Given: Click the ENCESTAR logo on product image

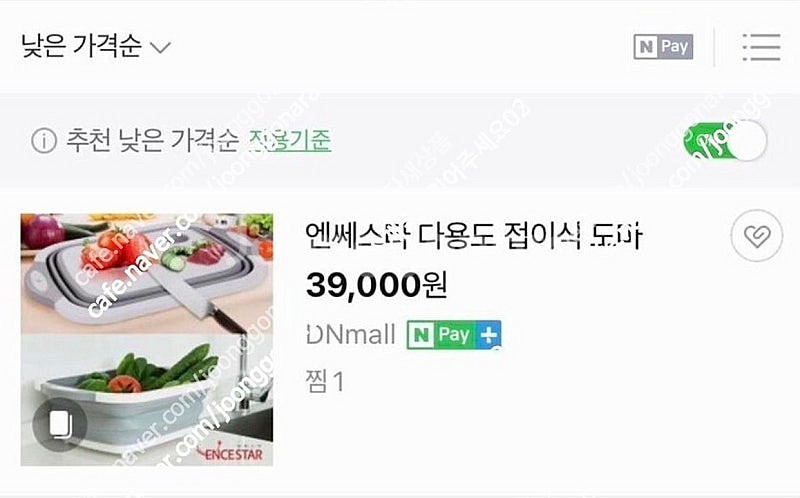Looking at the screenshot, I should pyautogui.click(x=230, y=451).
